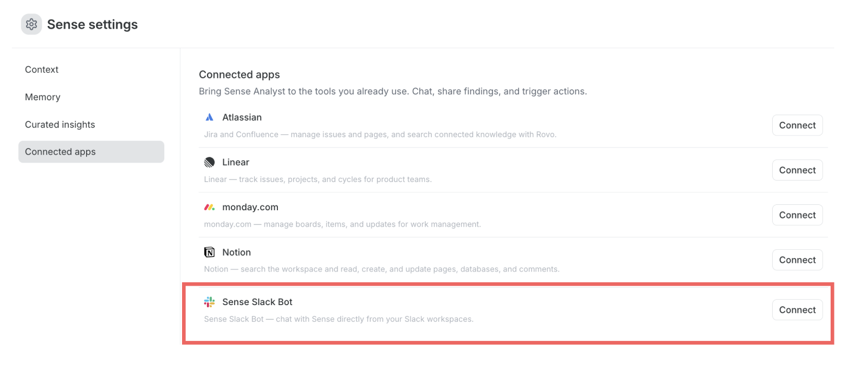Image resolution: width=868 pixels, height=375 pixels.
Task: Click the Notion logo icon
Action: click(210, 252)
